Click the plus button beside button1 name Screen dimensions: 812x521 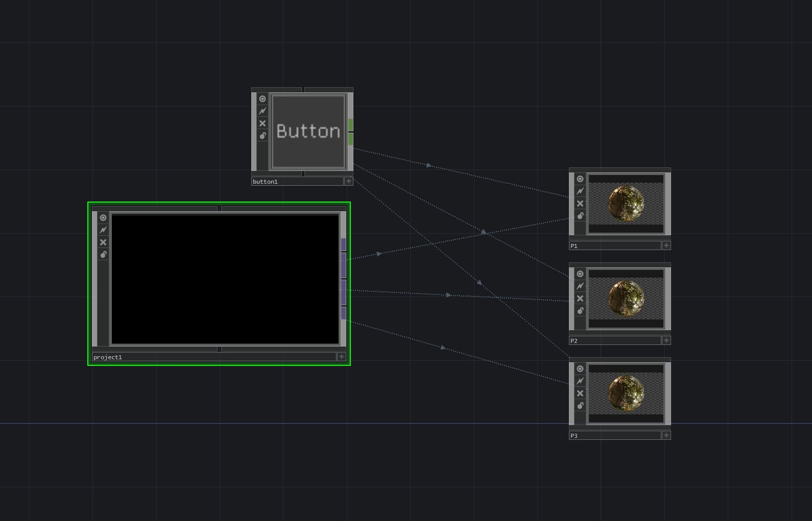click(x=349, y=181)
